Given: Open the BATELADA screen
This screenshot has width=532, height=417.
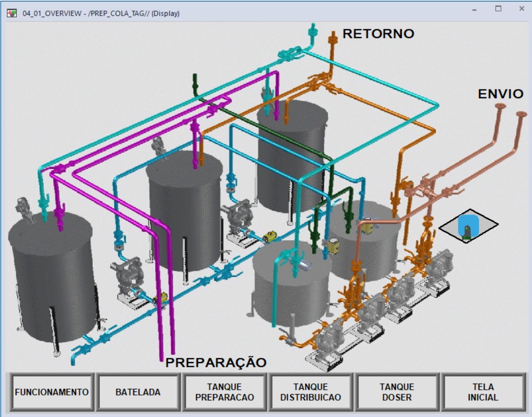Looking at the screenshot, I should point(138,392).
